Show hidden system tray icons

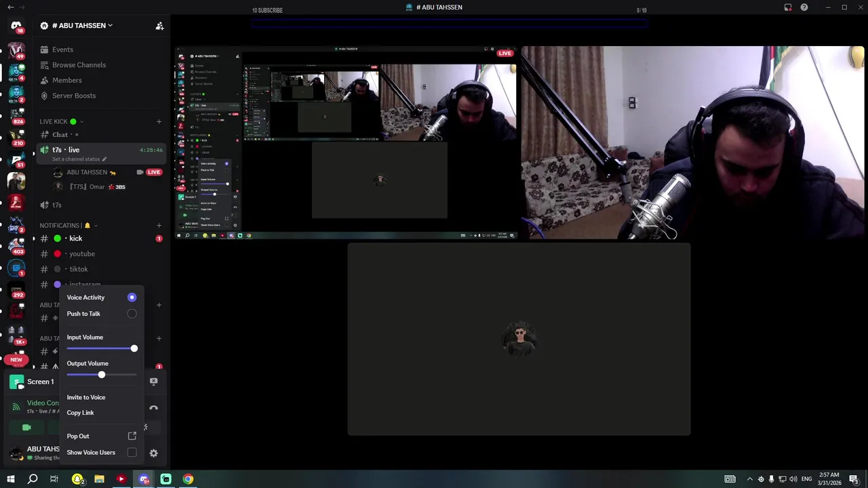749,479
